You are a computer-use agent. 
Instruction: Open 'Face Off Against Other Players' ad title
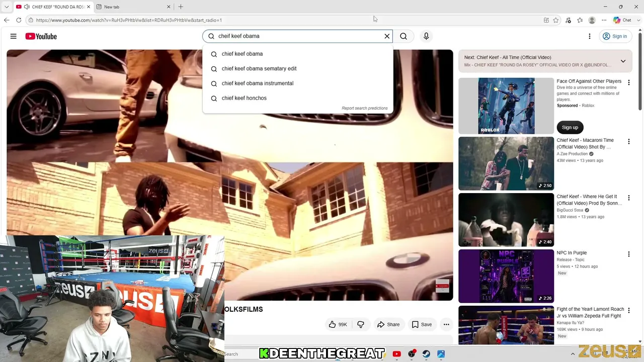[x=589, y=81]
